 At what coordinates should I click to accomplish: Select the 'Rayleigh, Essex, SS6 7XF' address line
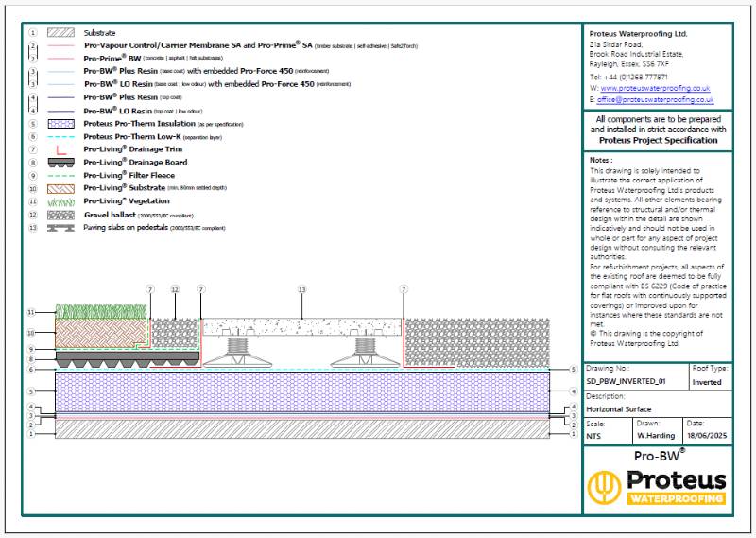tap(629, 64)
